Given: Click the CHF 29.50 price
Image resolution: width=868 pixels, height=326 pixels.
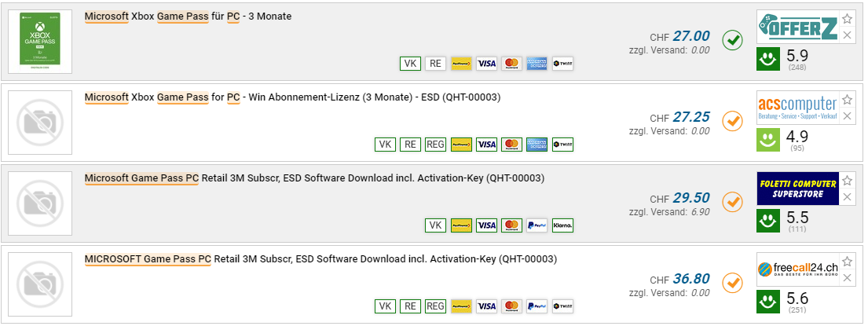Looking at the screenshot, I should pyautogui.click(x=691, y=198).
